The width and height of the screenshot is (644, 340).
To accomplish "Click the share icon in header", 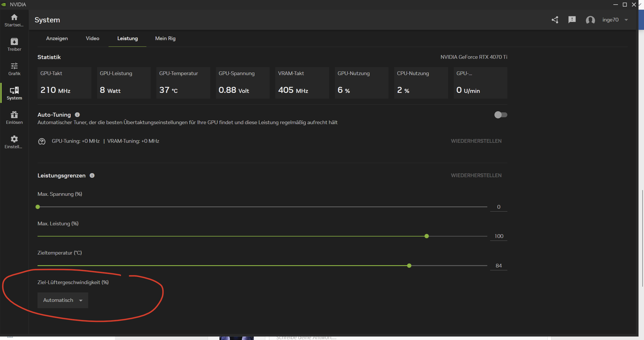I will coord(555,20).
